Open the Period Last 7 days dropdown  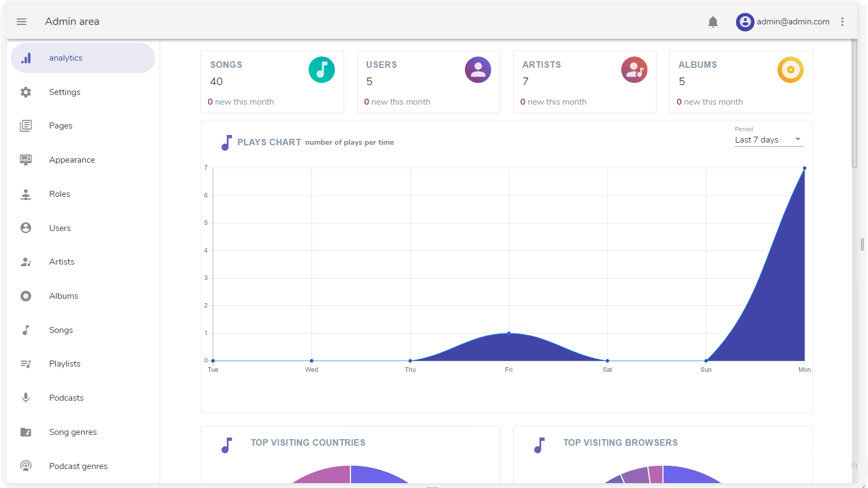click(769, 140)
